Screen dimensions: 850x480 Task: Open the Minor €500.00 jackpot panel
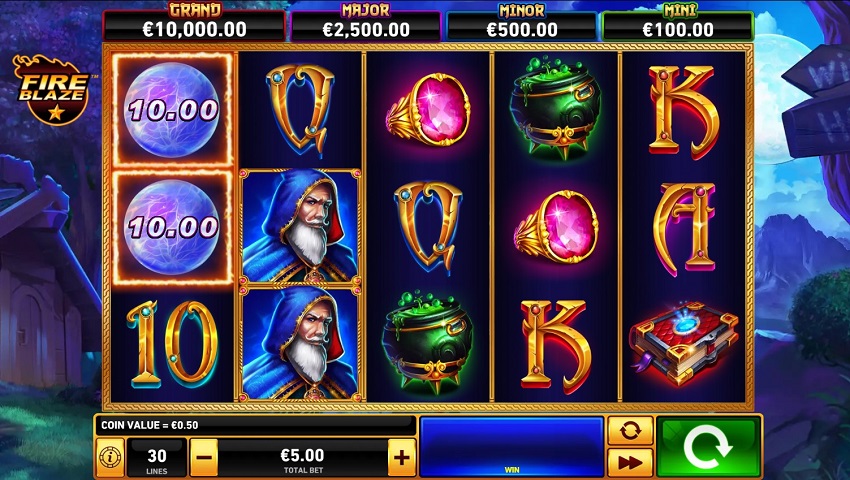point(521,22)
